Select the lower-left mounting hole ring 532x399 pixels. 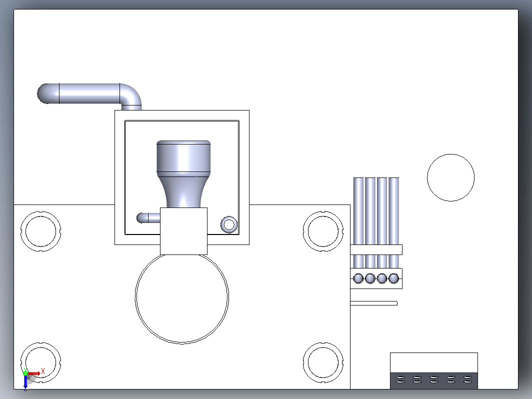[x=40, y=362]
